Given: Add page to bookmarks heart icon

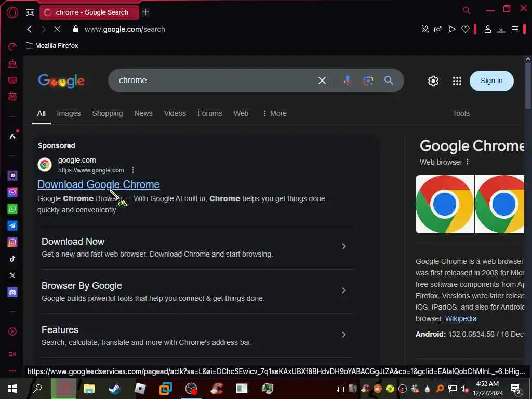Looking at the screenshot, I should click(465, 29).
